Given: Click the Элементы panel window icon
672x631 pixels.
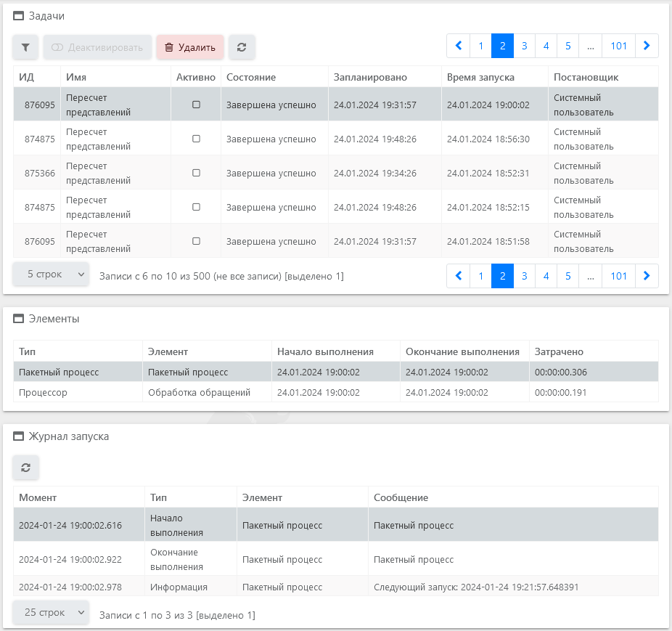Looking at the screenshot, I should 19,319.
